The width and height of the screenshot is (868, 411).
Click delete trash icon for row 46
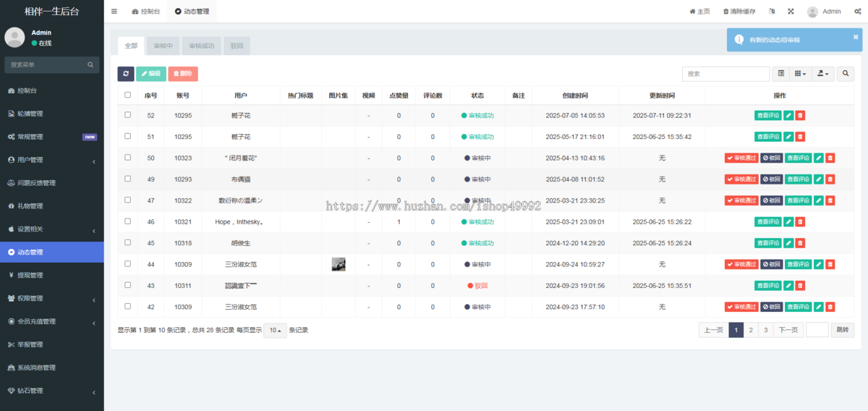(800, 222)
